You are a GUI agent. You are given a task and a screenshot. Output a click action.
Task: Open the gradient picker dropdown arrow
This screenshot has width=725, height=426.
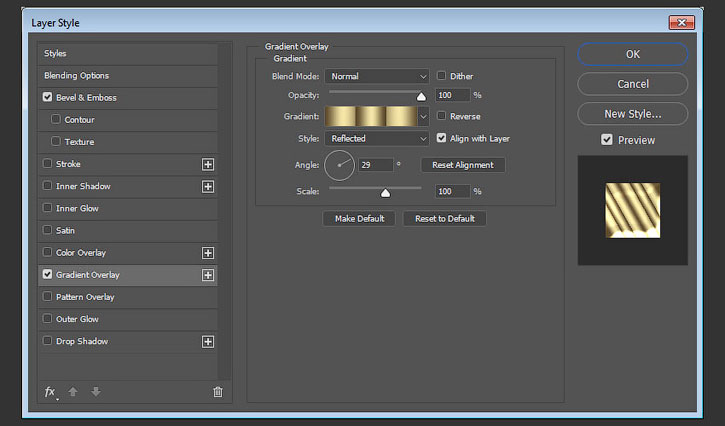click(x=423, y=117)
